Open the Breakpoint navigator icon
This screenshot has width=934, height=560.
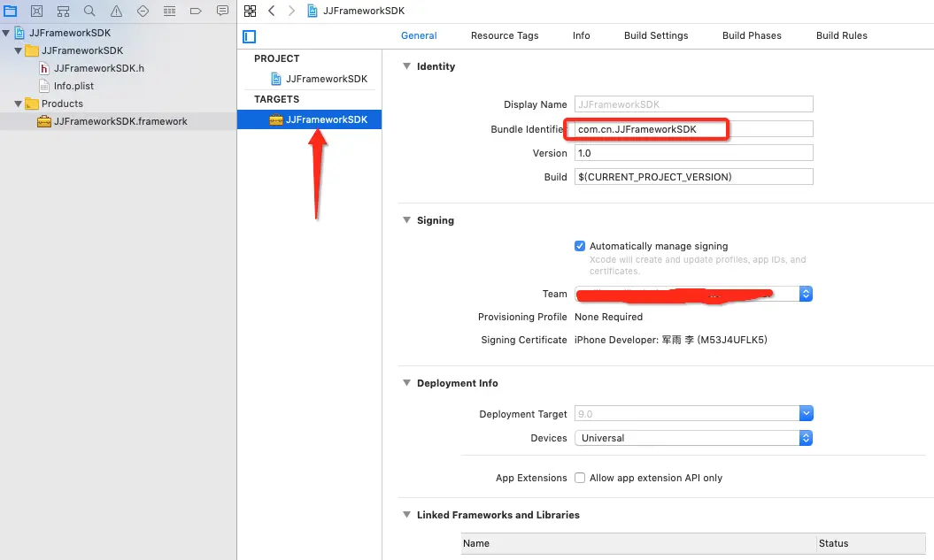point(196,11)
